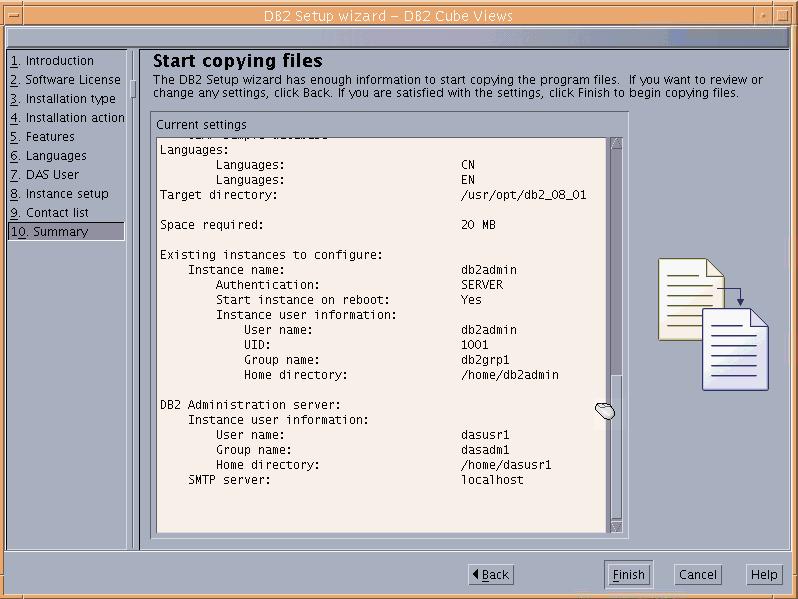798x599 pixels.
Task: Click the 'Start copying files' heading
Action: coord(238,61)
